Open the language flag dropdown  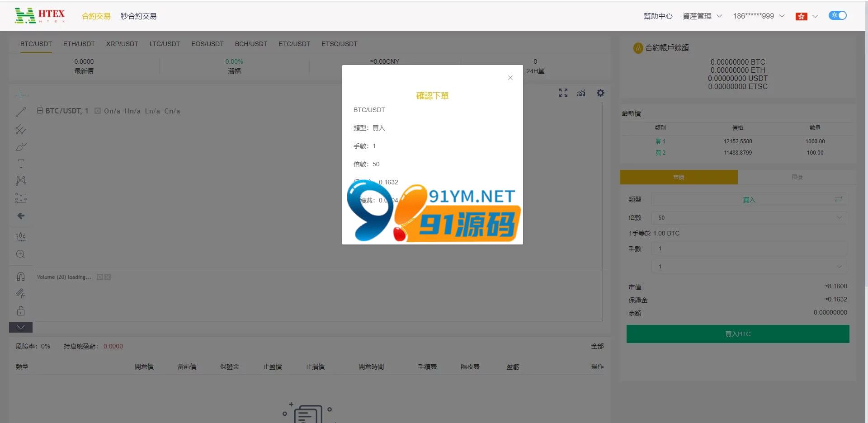[x=807, y=16]
